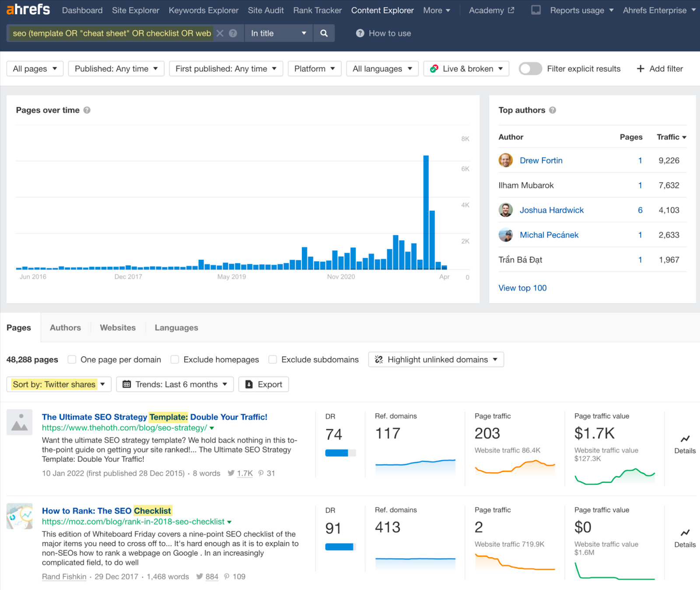
Task: Click the plus icon for Add filter
Action: pyautogui.click(x=640, y=69)
